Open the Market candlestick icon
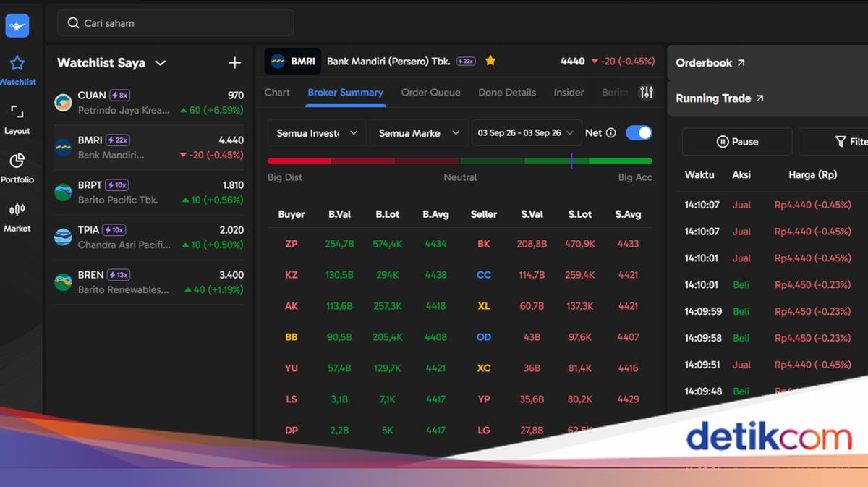The height and width of the screenshot is (487, 868). click(17, 210)
